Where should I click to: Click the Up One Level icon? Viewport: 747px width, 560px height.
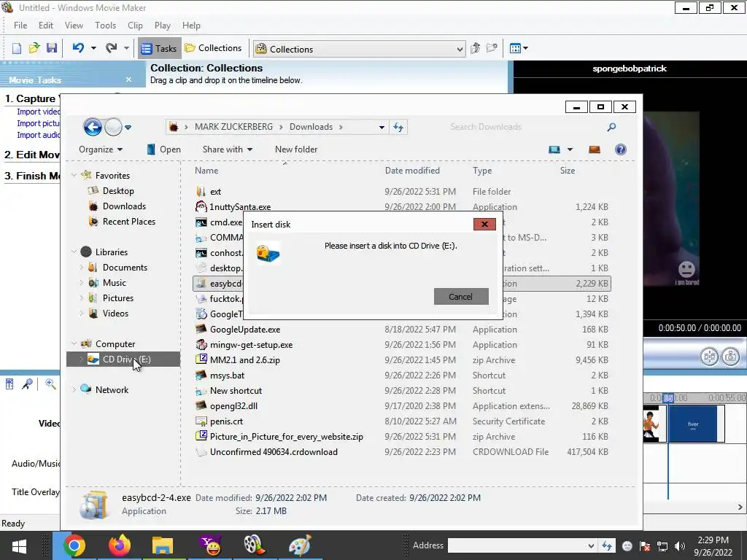click(x=475, y=48)
